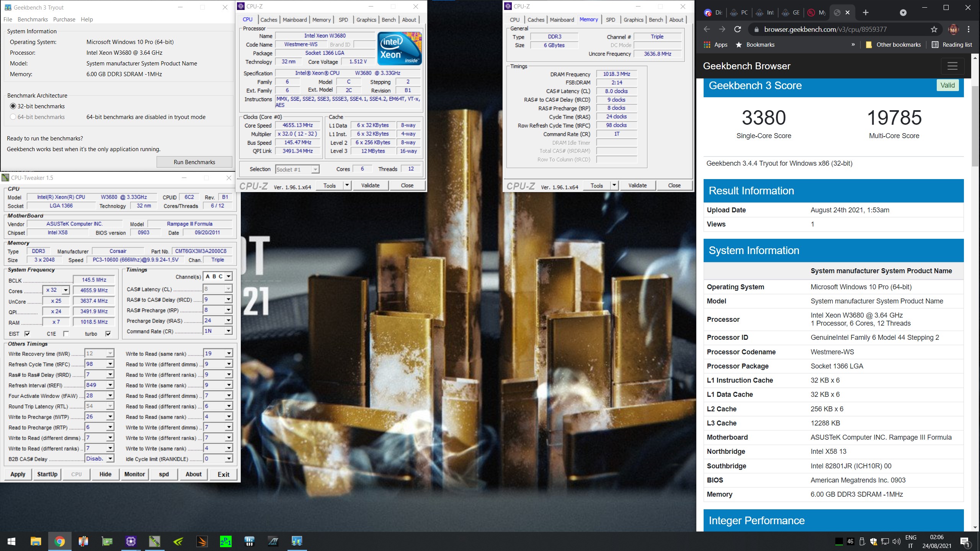Toggle EIST checkbox in CPU-Tweaker
Image resolution: width=980 pixels, height=551 pixels.
pos(27,334)
